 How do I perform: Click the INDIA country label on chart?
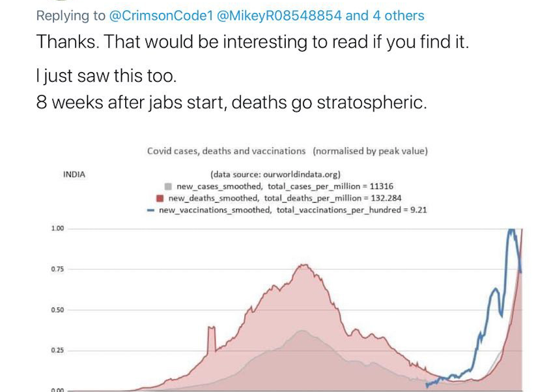(74, 175)
